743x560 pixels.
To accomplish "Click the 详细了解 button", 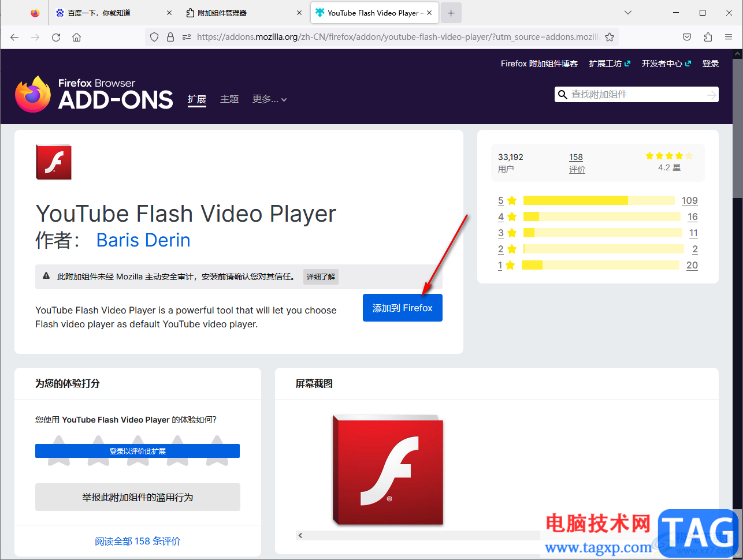I will 321,277.
